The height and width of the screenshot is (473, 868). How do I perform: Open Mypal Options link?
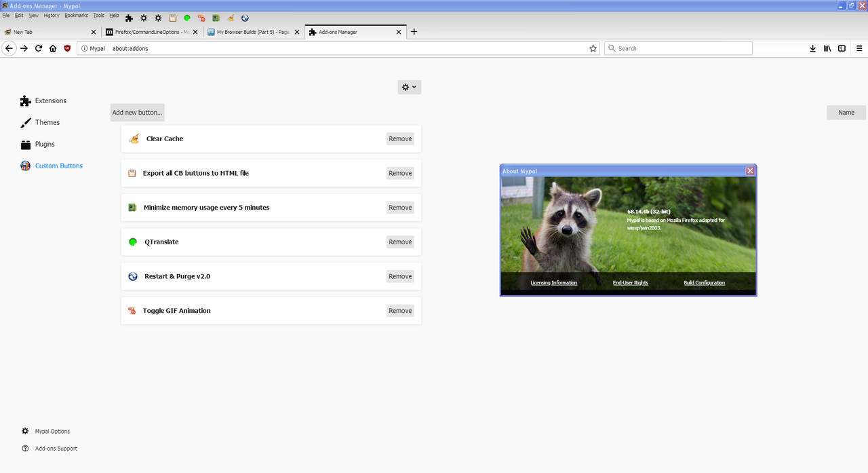pyautogui.click(x=45, y=432)
